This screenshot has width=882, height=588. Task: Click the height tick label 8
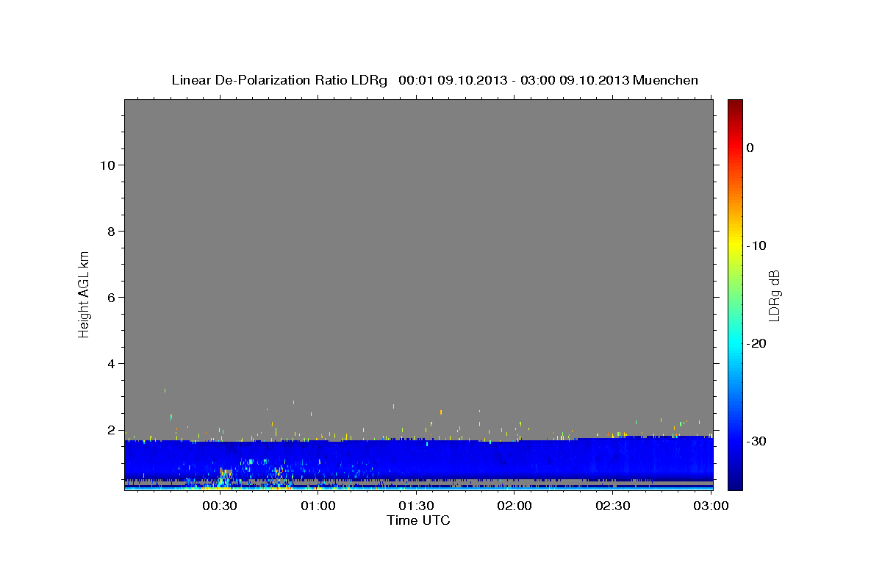(111, 232)
